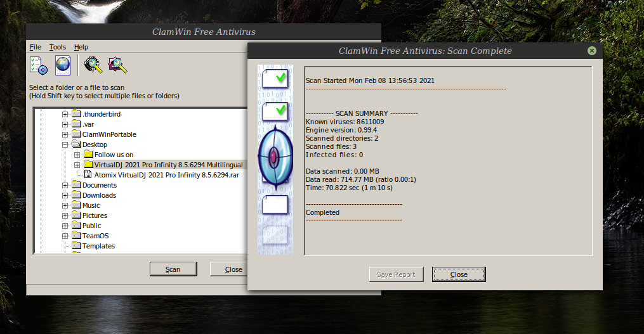The height and width of the screenshot is (334, 644).
Task: Click the TeamOS folder icon
Action: click(76, 236)
